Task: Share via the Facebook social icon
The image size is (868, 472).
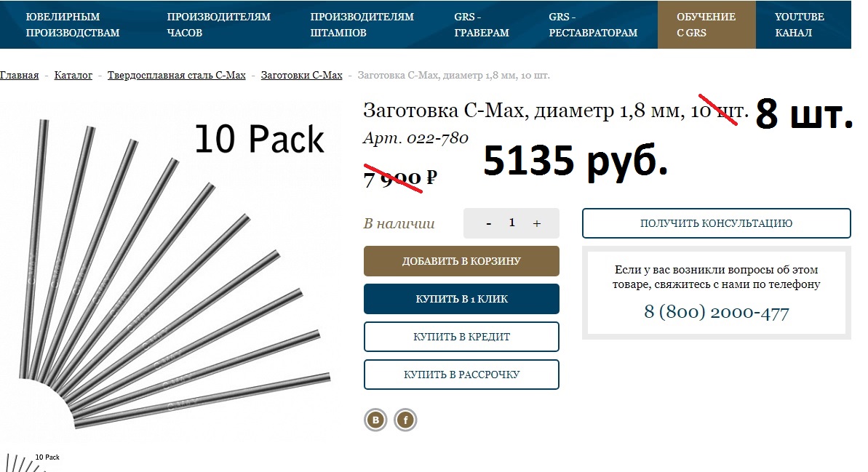Action: [405, 420]
